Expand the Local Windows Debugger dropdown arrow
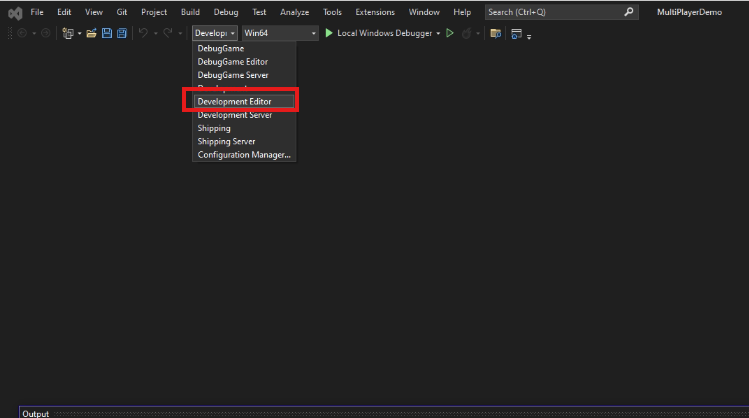Screen dimensions: 749x418 pyautogui.click(x=438, y=33)
